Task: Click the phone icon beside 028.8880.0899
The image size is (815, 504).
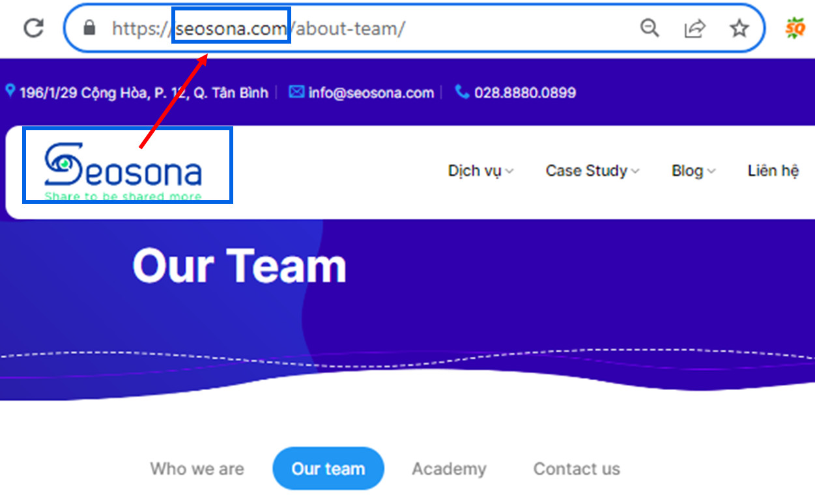Action: (462, 92)
